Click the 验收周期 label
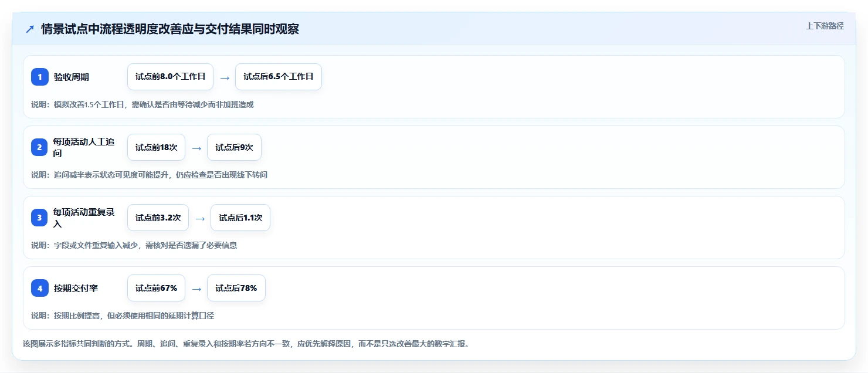Screen dimensions: 868x373 72,77
